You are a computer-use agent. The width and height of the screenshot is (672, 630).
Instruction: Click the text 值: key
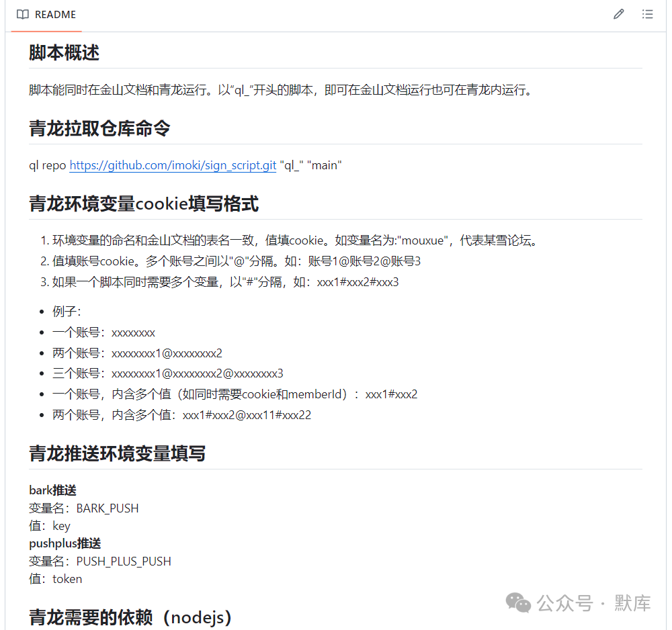[49, 526]
